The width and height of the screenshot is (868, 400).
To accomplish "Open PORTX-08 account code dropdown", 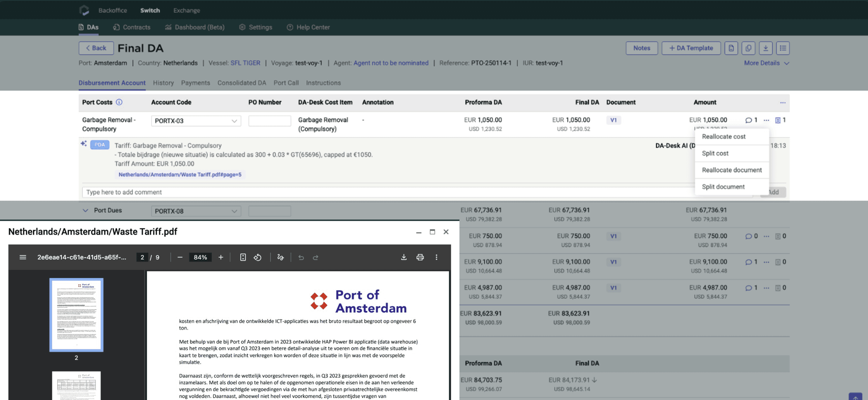I will point(196,211).
